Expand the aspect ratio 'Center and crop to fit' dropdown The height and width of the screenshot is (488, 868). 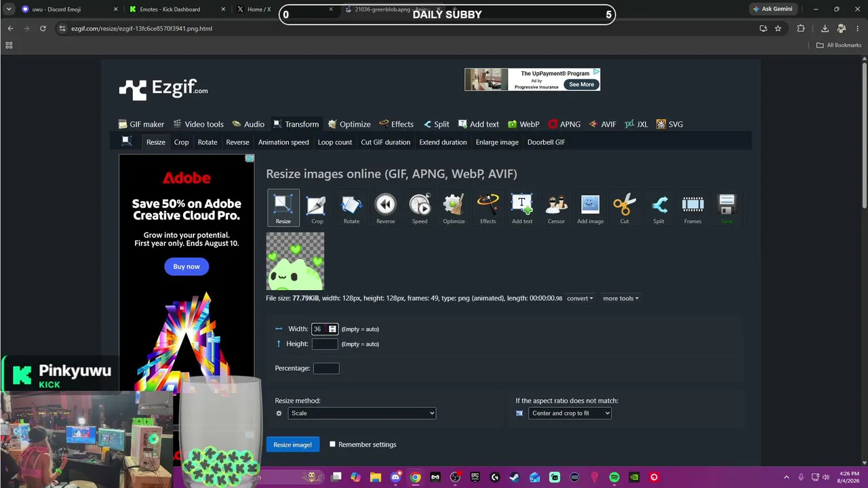(570, 413)
